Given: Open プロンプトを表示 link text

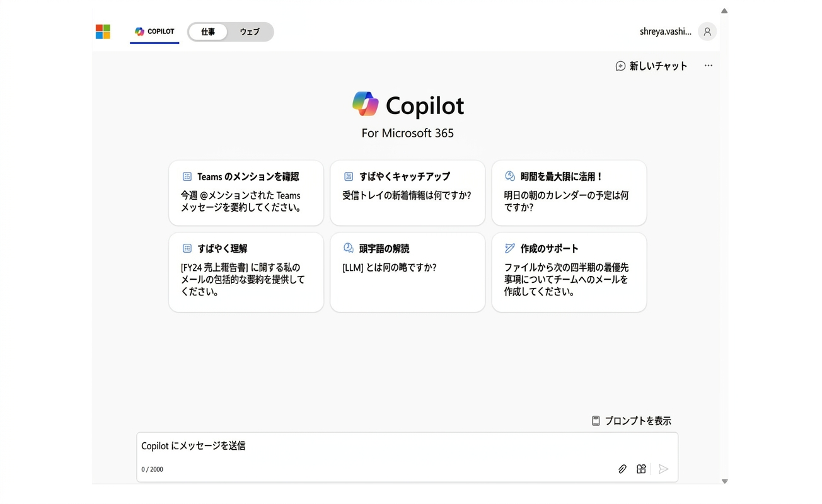Looking at the screenshot, I should (638, 421).
